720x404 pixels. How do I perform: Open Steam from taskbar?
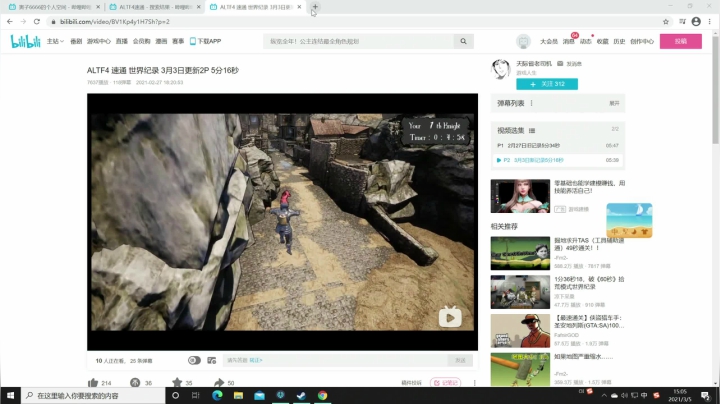[301, 395]
